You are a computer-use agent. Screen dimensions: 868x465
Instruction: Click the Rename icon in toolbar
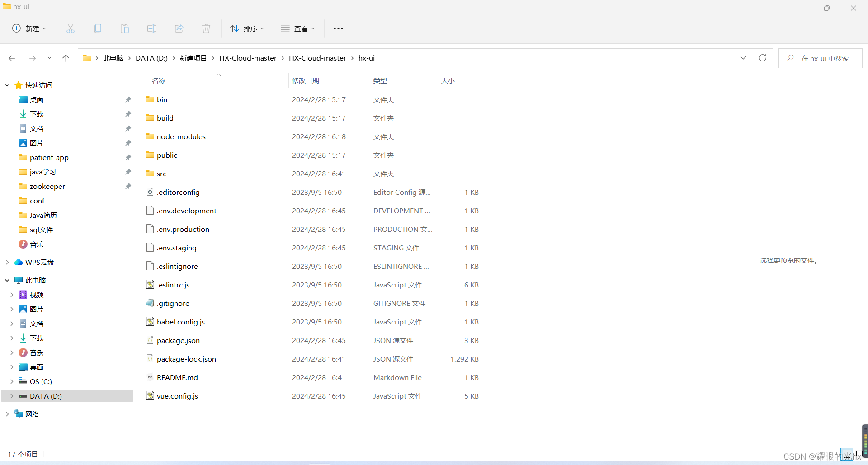[x=152, y=28]
